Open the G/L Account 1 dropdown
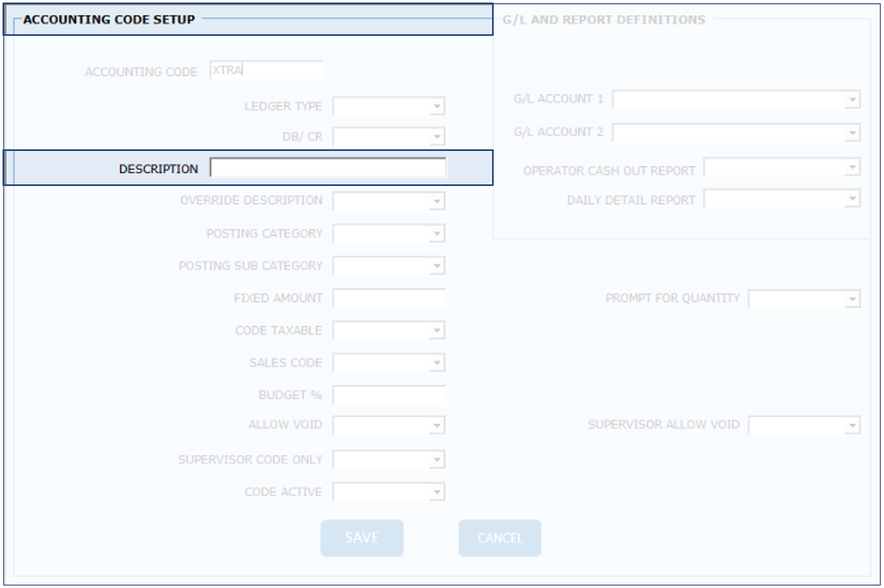This screenshot has width=884, height=588. (x=736, y=100)
